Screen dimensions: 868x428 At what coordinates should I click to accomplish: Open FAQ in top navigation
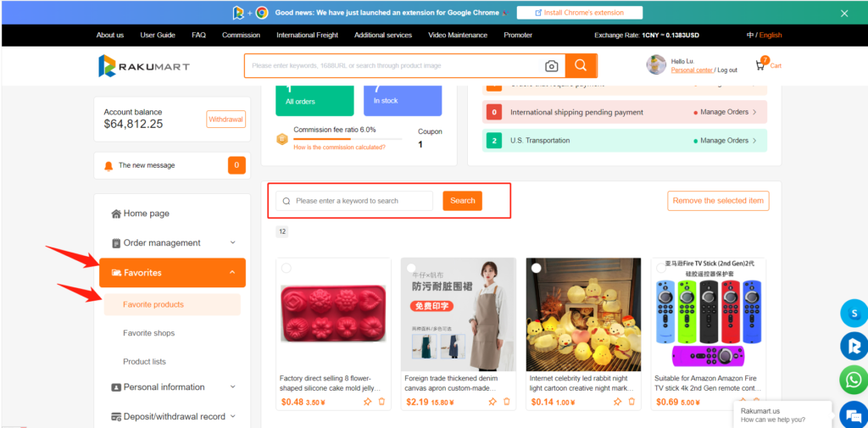pos(198,35)
